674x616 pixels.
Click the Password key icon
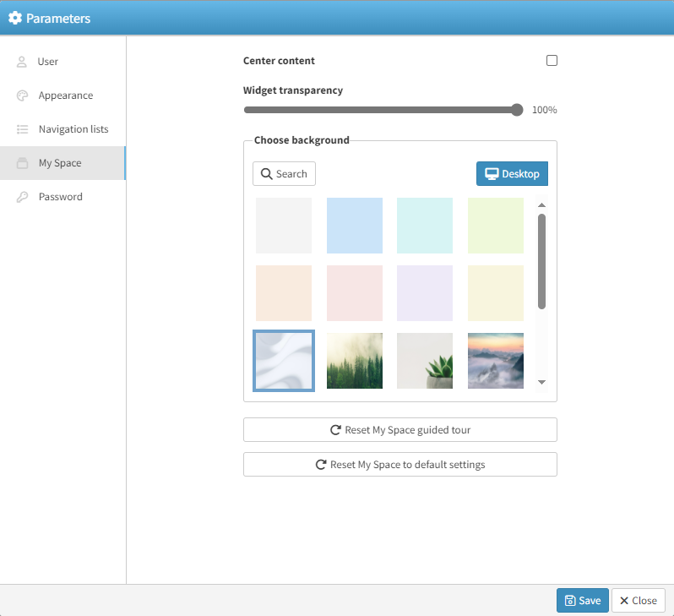coord(22,197)
